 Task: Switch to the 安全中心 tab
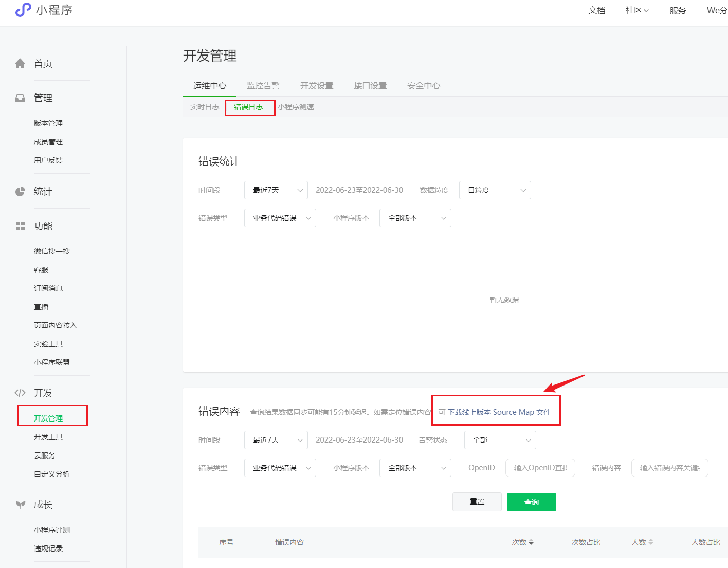[x=424, y=86]
